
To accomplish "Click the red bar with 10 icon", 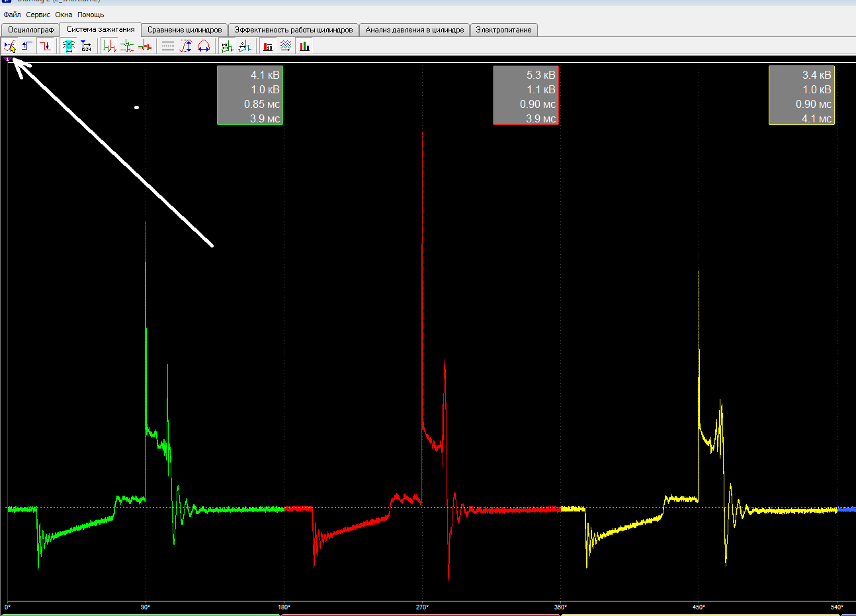I will pyautogui.click(x=268, y=46).
